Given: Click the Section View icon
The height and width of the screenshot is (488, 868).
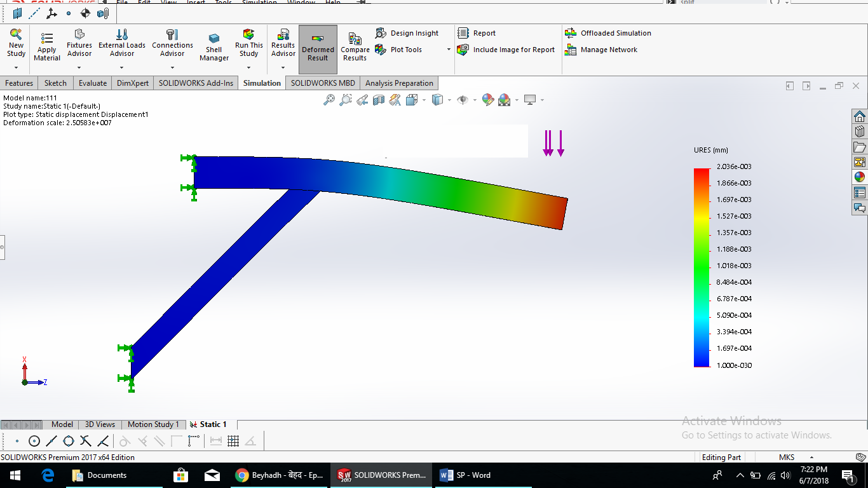Looking at the screenshot, I should tap(378, 100).
